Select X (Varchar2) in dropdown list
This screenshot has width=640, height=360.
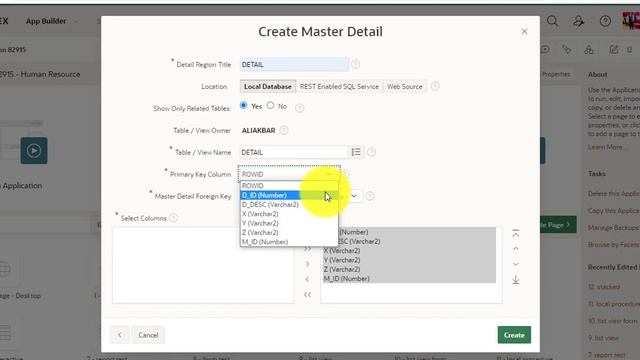click(289, 214)
